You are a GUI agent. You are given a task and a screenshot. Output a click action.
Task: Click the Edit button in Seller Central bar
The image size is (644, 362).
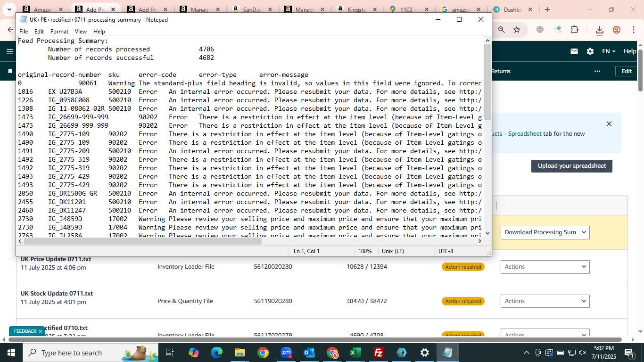(626, 71)
